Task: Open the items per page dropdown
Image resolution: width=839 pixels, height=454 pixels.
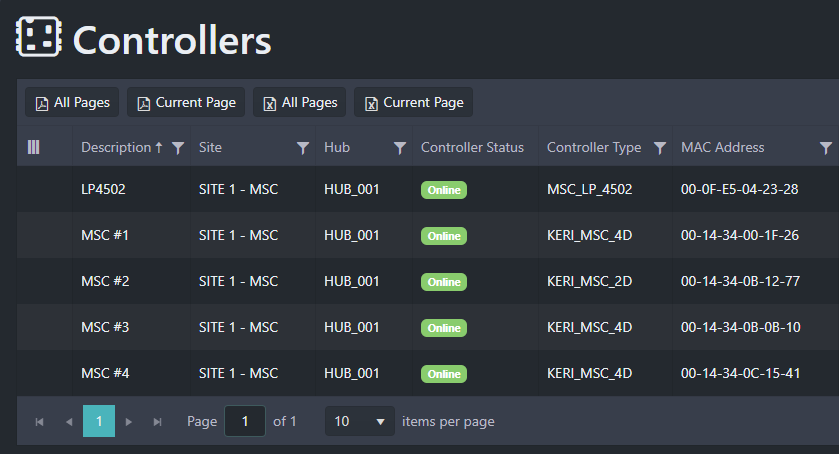Action: [360, 422]
